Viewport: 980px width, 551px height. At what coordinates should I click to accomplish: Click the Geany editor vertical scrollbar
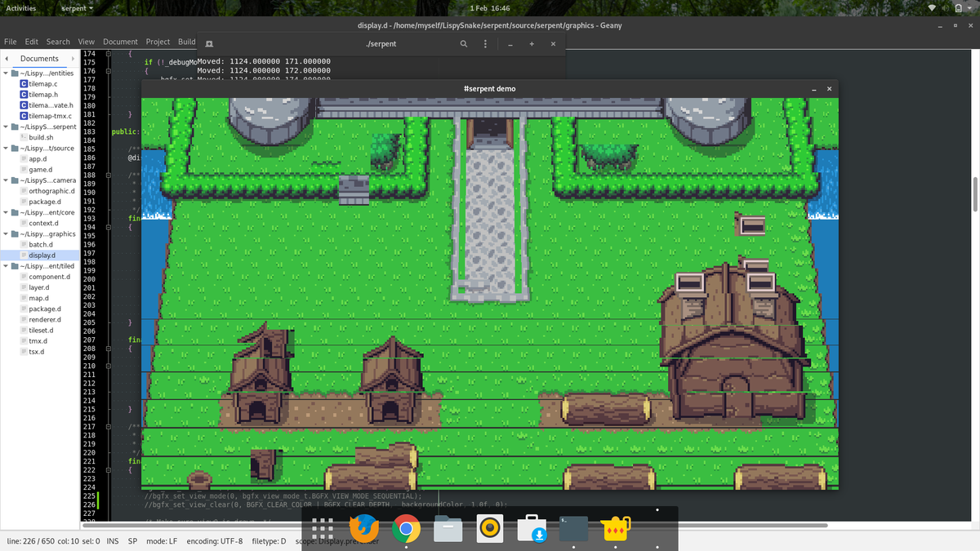[x=975, y=193]
